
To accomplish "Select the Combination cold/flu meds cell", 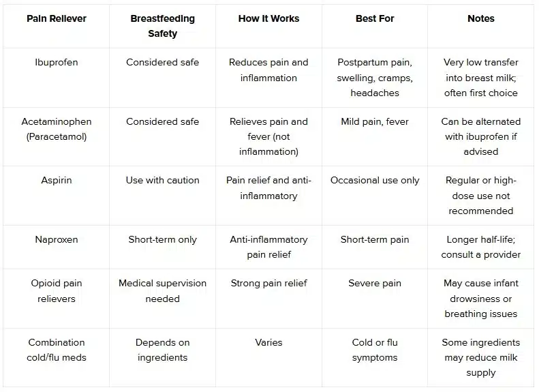I will click(x=57, y=350).
